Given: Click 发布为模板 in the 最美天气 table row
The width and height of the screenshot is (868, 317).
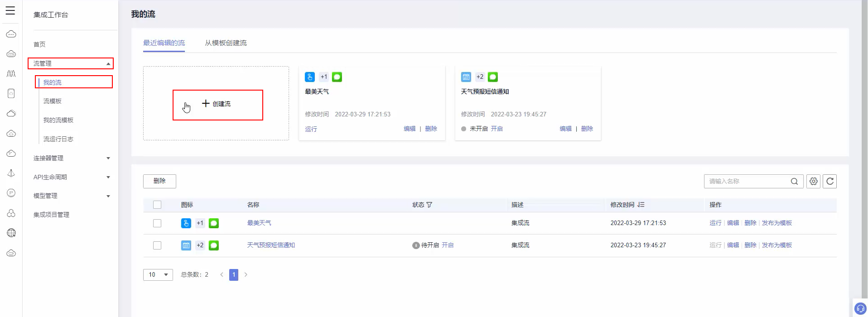Looking at the screenshot, I should (x=777, y=223).
